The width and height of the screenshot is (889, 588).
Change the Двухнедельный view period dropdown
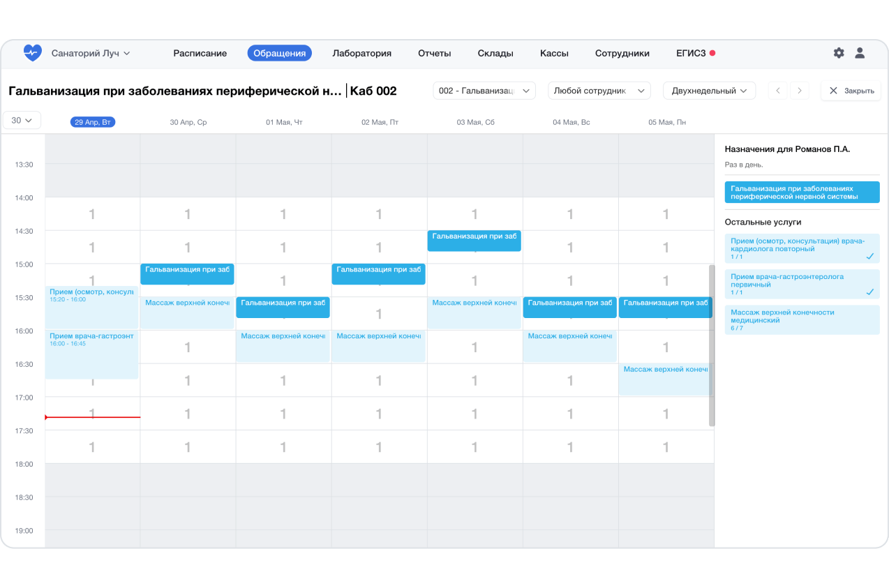(x=708, y=91)
